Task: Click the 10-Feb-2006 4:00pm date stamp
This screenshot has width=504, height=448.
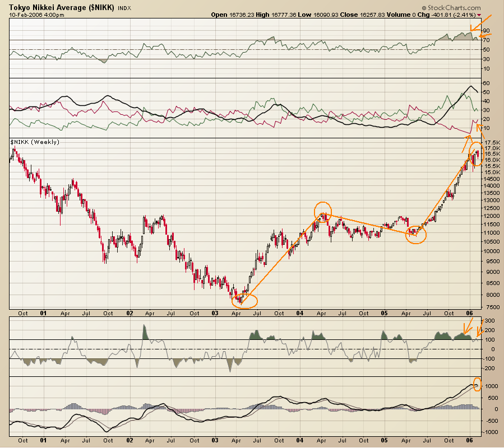Action: [36, 15]
